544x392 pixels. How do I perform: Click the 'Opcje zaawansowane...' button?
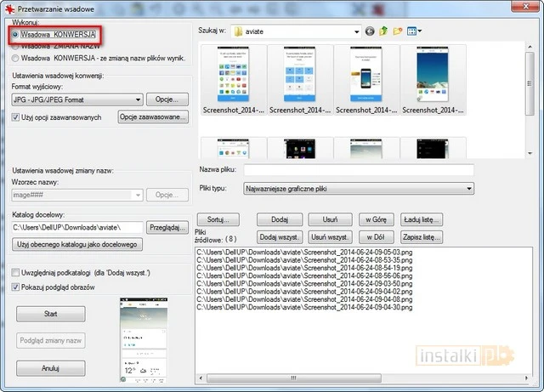click(x=153, y=116)
